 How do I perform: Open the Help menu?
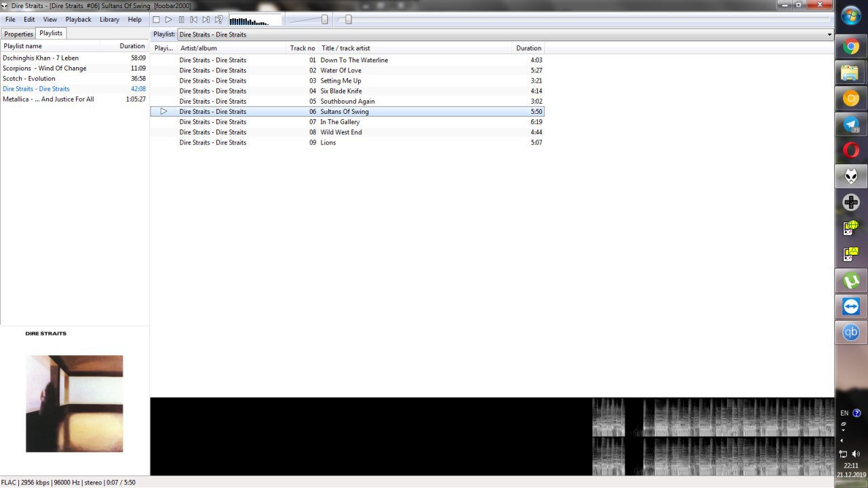pyautogui.click(x=135, y=20)
